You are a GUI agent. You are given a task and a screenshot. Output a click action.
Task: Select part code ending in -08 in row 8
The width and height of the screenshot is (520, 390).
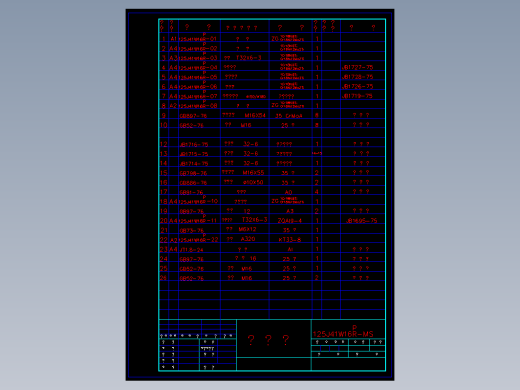199,105
